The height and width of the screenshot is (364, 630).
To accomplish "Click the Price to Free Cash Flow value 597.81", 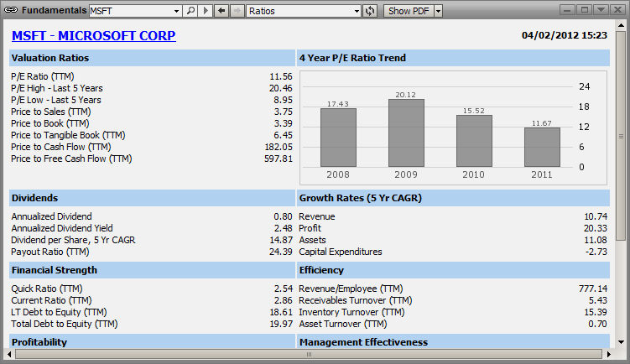I will [x=279, y=159].
